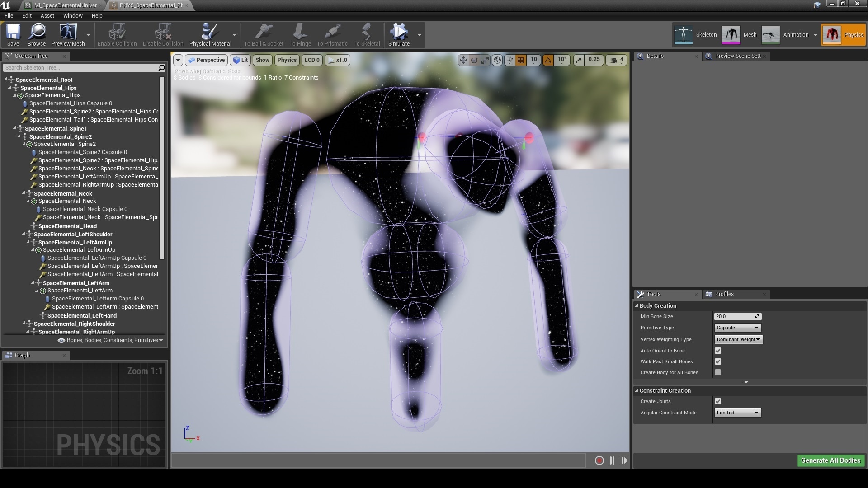
Task: Disable the Auto Orient to Bone checkbox
Action: click(x=718, y=350)
